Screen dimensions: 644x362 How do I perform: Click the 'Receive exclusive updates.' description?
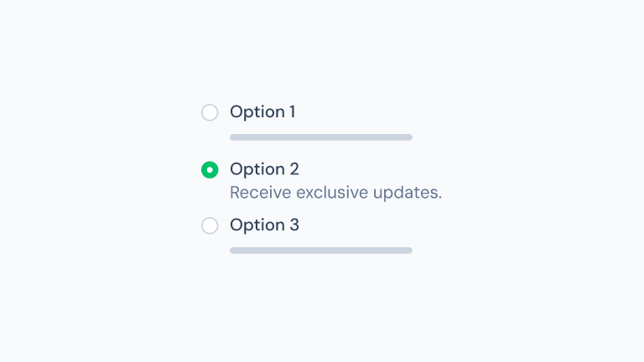pos(335,193)
